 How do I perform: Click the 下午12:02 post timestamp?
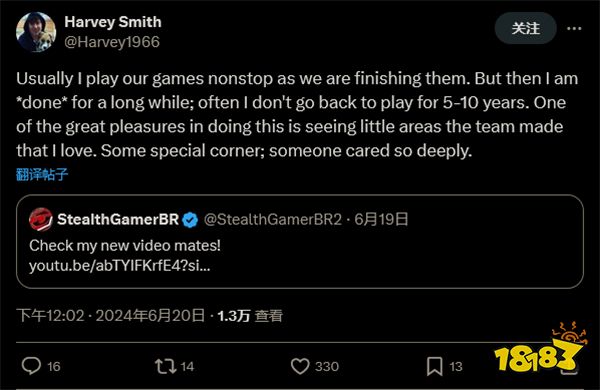[50, 316]
